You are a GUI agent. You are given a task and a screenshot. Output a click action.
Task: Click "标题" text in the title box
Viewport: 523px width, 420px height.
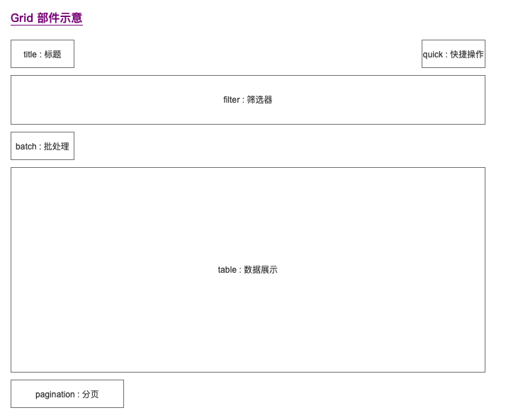(52, 55)
